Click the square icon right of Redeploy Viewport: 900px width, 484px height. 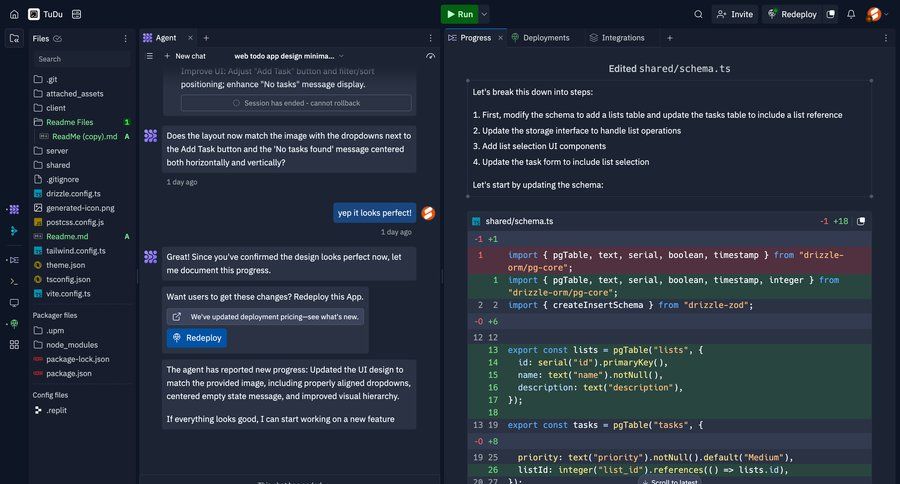(x=831, y=14)
